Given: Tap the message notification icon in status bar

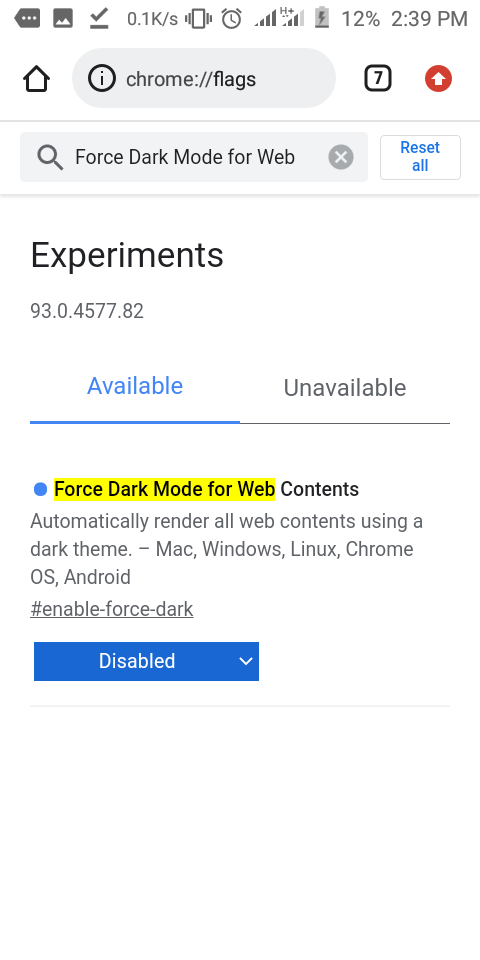Looking at the screenshot, I should (x=27, y=19).
